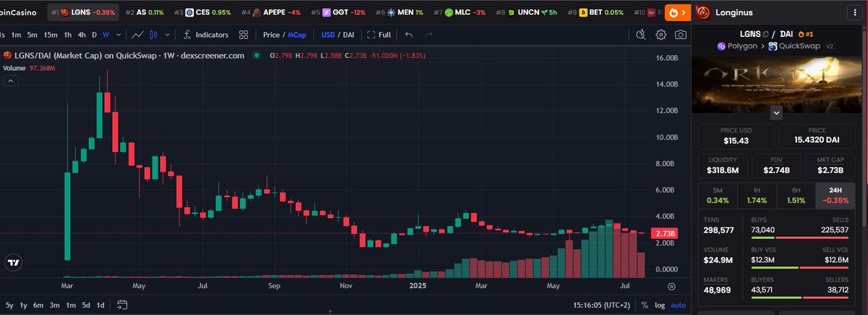Select the 15m timeframe
The image size is (868, 315).
tap(51, 35)
